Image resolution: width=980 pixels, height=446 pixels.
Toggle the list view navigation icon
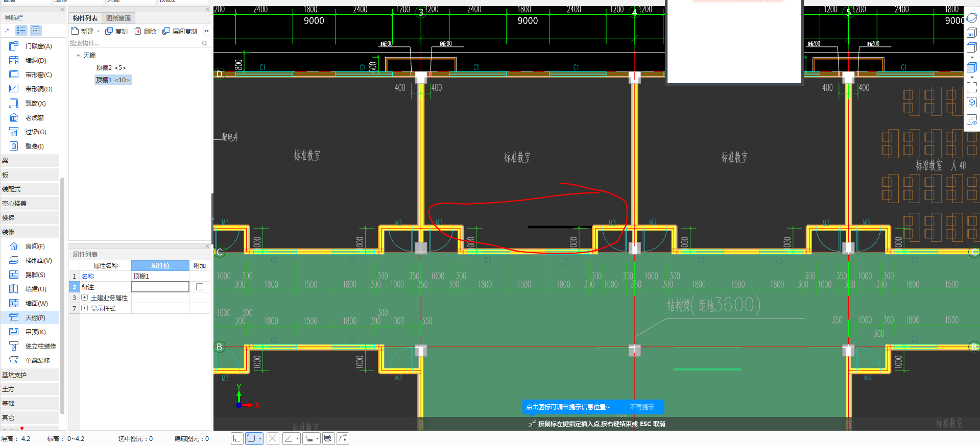tap(21, 31)
